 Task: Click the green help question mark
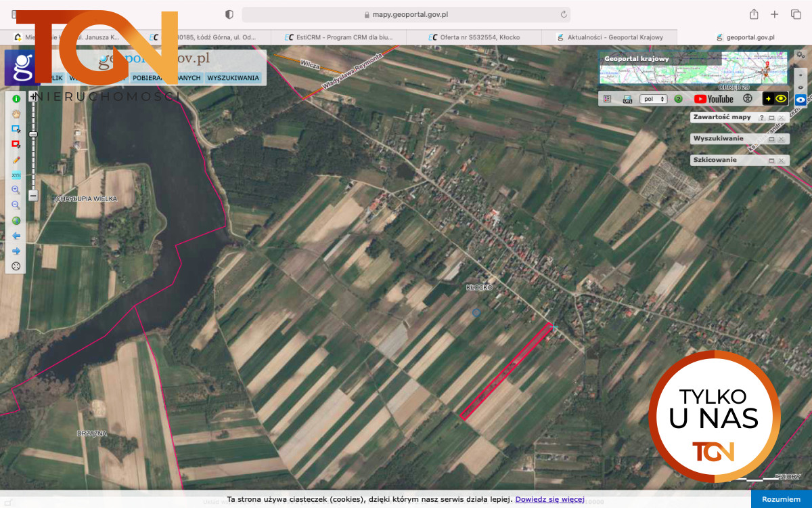pos(678,99)
